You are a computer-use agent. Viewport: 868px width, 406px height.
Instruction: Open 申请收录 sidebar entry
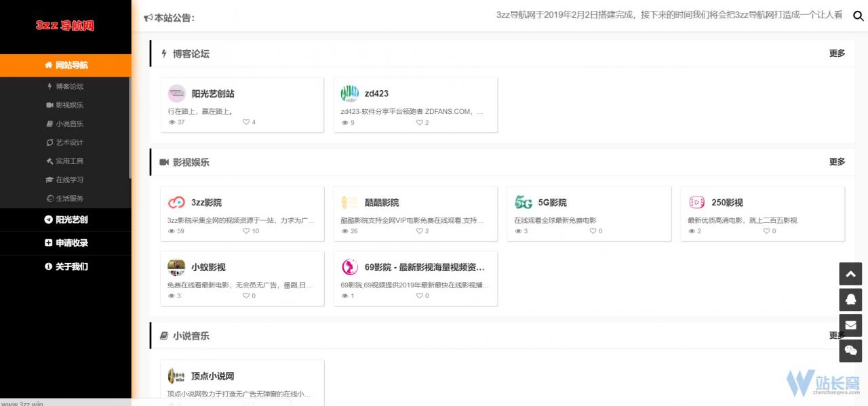(x=65, y=243)
